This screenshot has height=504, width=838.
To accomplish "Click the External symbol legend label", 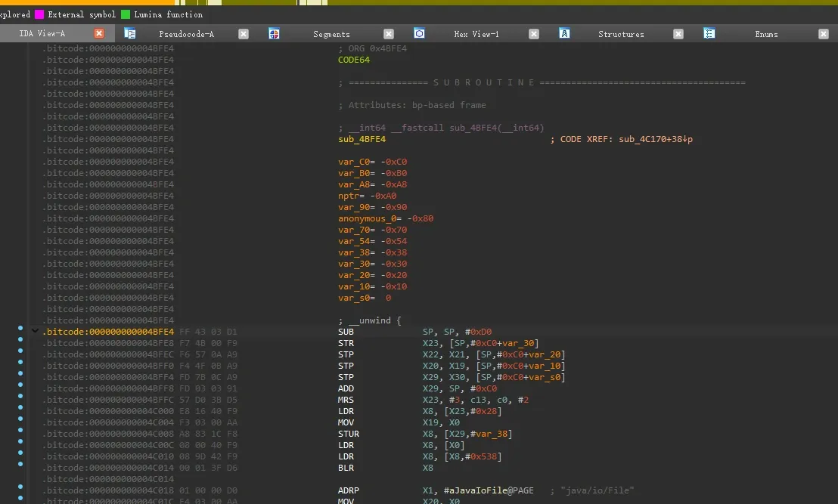I will [82, 14].
